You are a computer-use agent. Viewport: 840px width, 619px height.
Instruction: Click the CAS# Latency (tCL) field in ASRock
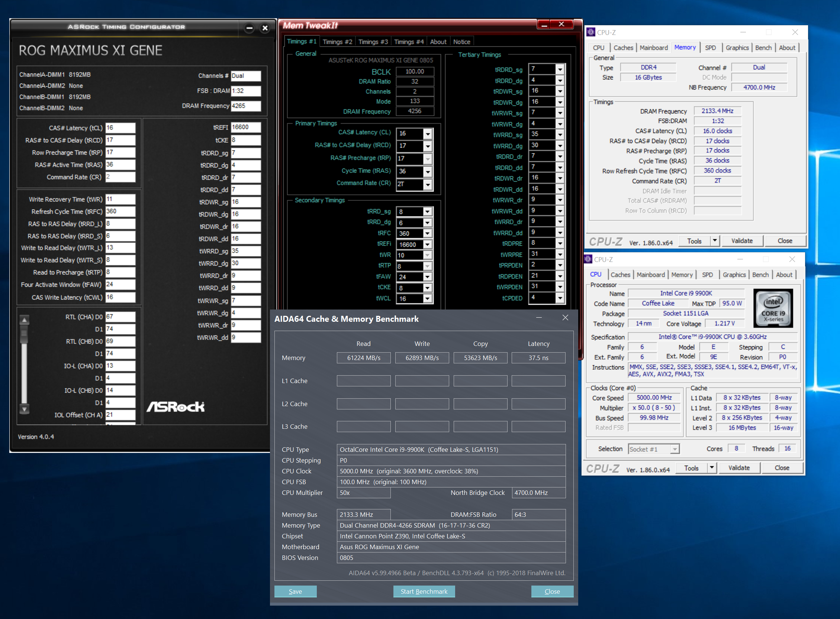[x=120, y=128]
